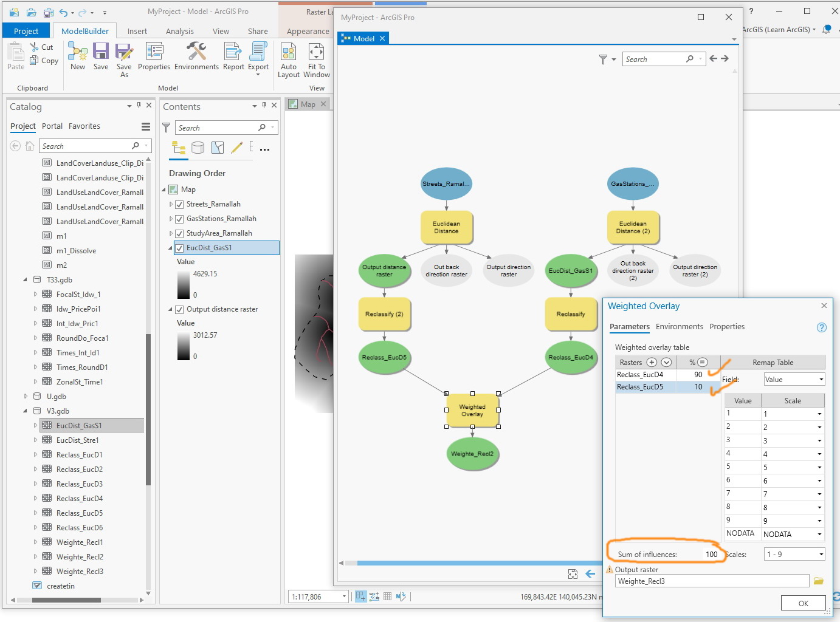Click the Export icon
This screenshot has height=622, width=840.
click(258, 52)
